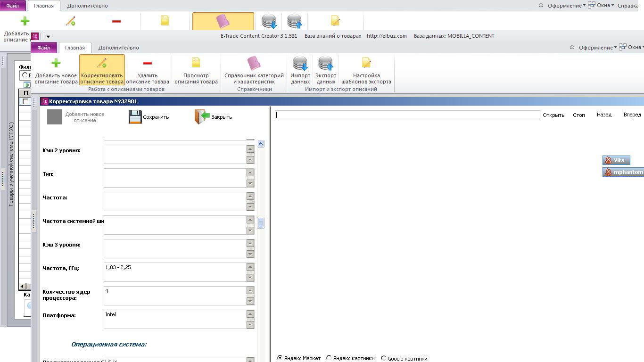This screenshot has width=644, height=362.
Task: Click the form's scroll-up chevron button
Action: tap(261, 143)
